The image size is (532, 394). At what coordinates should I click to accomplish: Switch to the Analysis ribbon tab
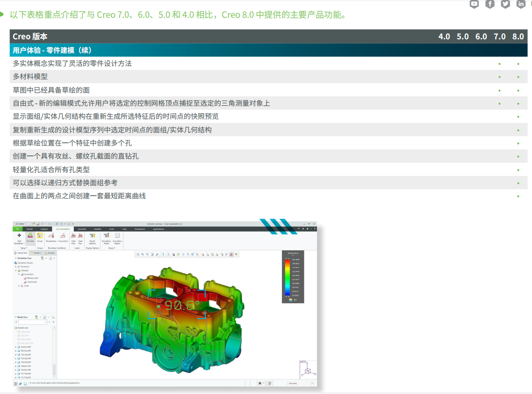44,229
